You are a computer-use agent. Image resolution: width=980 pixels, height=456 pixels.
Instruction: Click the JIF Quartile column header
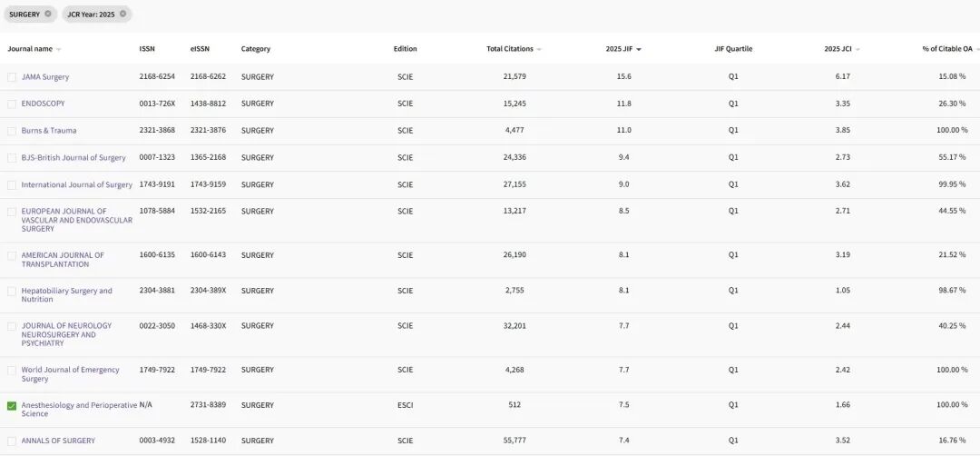(733, 49)
